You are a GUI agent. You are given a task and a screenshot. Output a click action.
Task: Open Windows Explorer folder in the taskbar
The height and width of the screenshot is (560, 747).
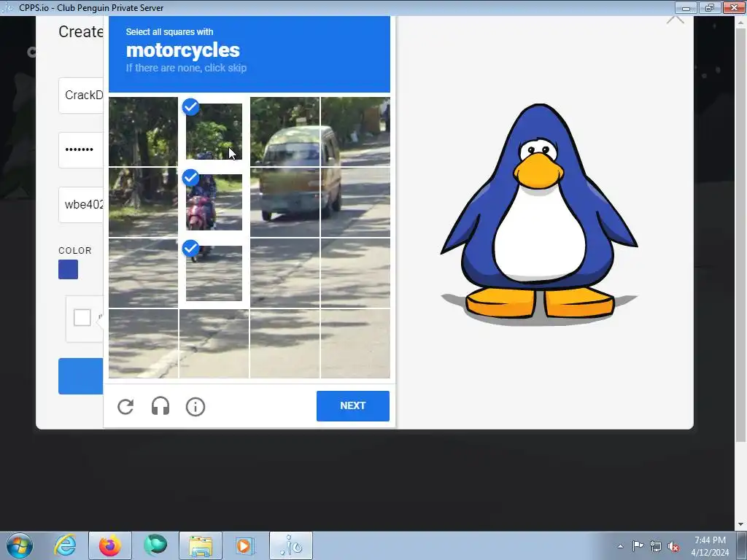point(201,545)
